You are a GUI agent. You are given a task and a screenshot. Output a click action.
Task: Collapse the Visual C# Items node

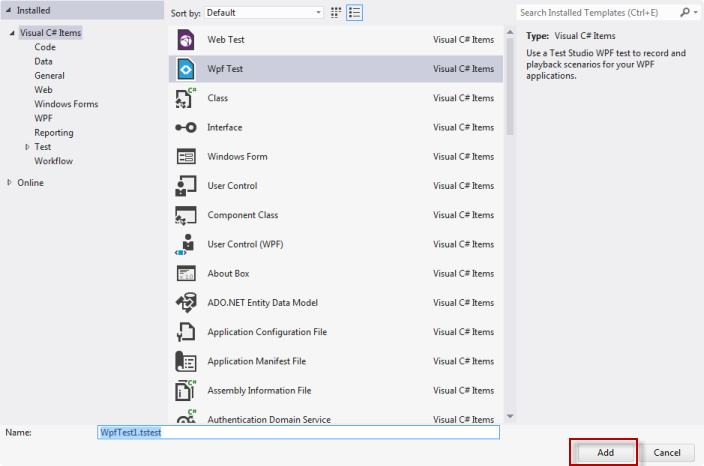(12, 33)
